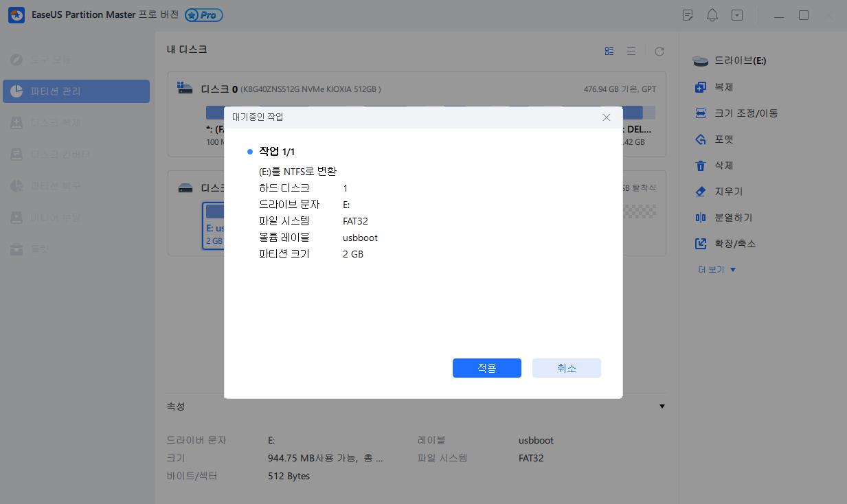This screenshot has width=847, height=504.
Task: Expand the 더 보기 options
Action: (716, 269)
